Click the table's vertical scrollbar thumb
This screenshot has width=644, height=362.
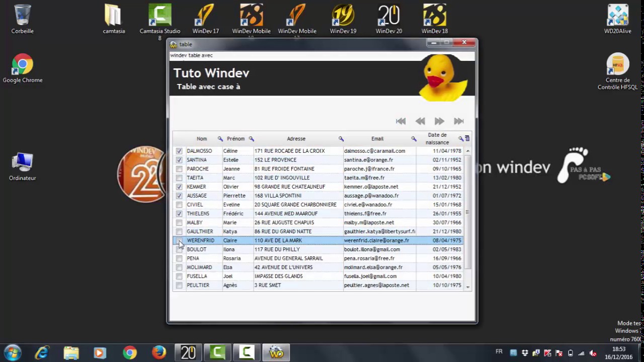(468, 212)
